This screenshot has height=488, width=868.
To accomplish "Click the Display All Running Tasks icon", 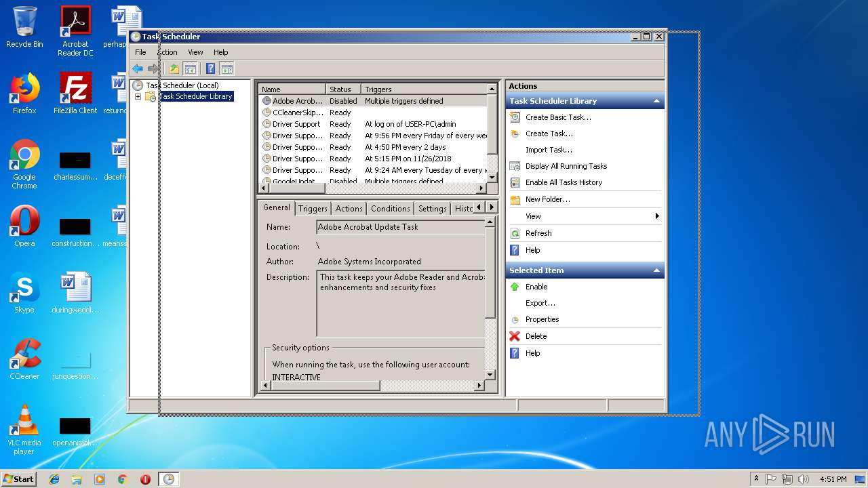I will (x=515, y=166).
